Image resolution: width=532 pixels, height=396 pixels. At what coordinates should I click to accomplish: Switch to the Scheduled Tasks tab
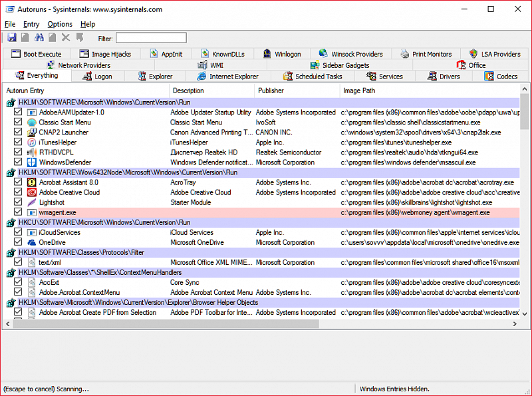[x=313, y=77]
